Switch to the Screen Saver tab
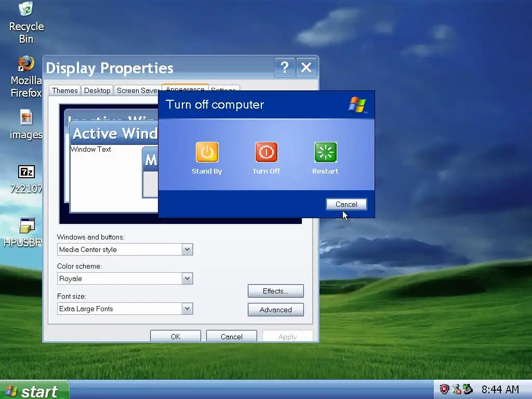Viewport: 532px width, 399px height. [x=137, y=90]
